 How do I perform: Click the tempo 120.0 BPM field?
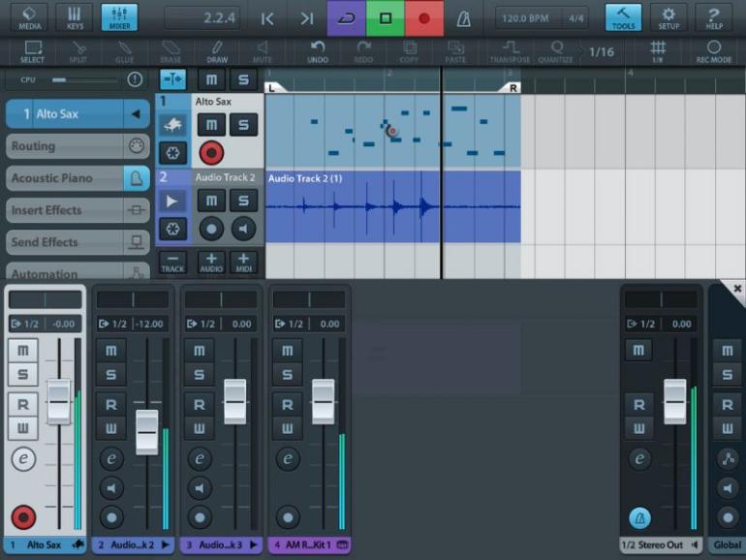click(525, 18)
